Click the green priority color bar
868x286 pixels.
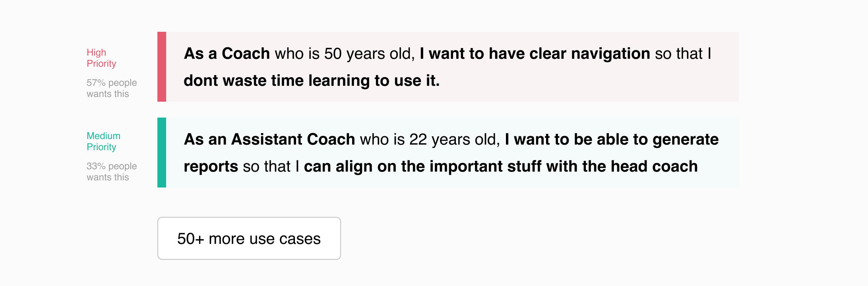pos(162,153)
